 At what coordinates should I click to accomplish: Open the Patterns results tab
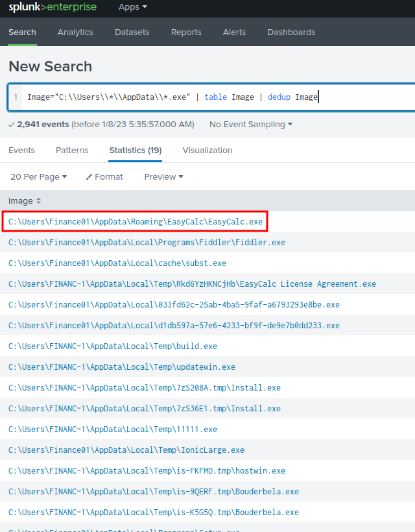click(72, 151)
